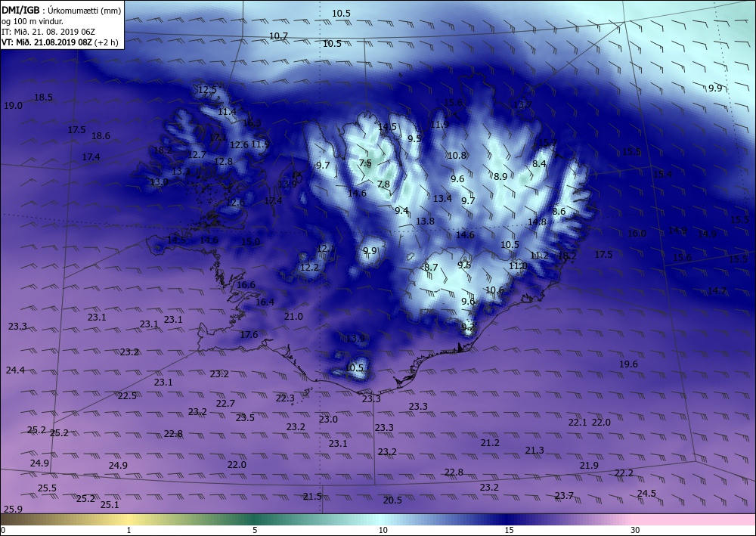
Task: Click the value 12.5 in the Westfjords
Action: 207,90
